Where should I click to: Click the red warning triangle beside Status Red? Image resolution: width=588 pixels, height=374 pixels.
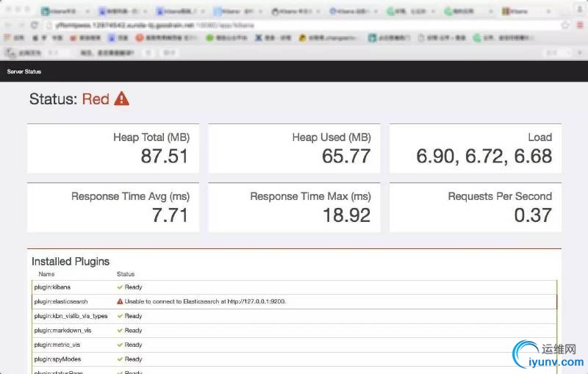[121, 99]
